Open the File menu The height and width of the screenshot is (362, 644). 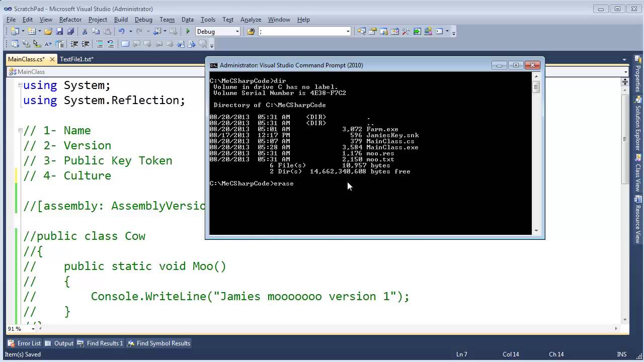click(11, 20)
